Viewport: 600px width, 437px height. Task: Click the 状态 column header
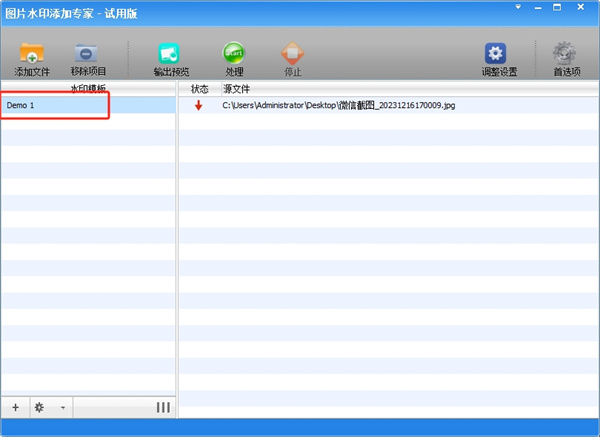(x=199, y=89)
